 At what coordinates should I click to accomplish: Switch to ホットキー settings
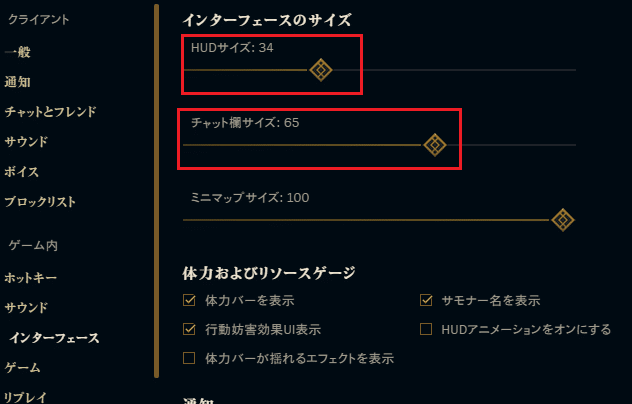(x=31, y=277)
